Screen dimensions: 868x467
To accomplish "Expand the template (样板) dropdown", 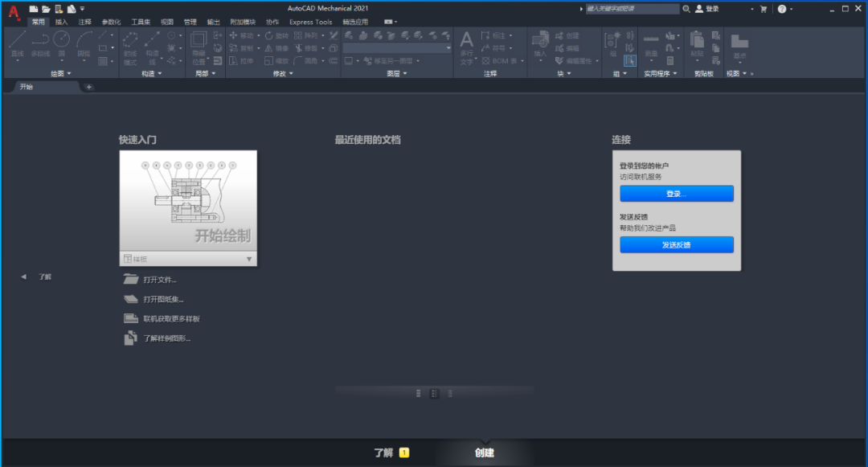I will (248, 259).
